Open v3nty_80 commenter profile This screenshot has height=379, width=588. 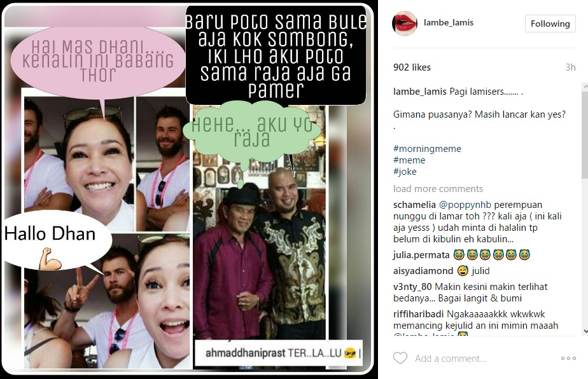coord(412,287)
